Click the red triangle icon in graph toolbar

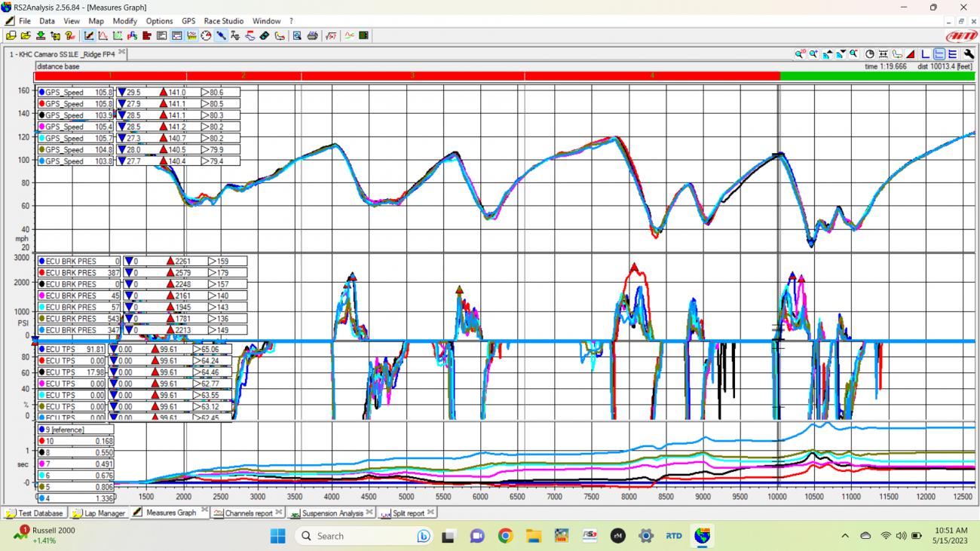point(910,54)
